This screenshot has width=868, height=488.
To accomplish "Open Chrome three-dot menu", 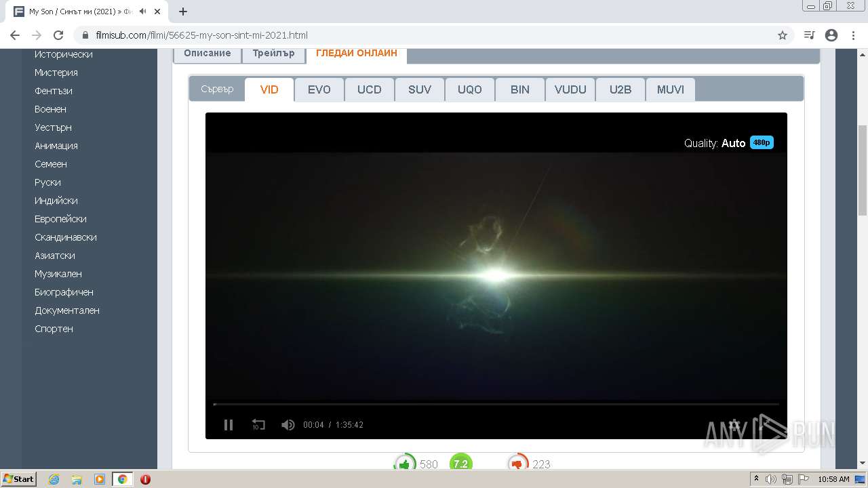I will [853, 35].
